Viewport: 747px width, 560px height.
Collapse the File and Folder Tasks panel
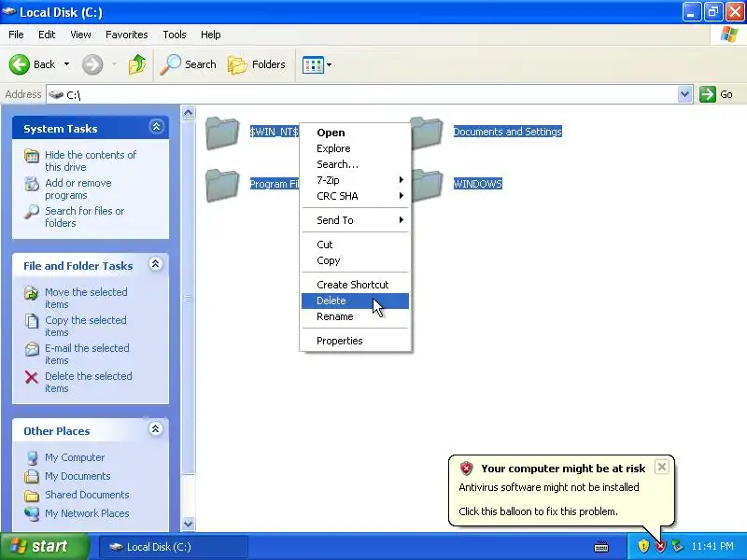[x=155, y=264]
